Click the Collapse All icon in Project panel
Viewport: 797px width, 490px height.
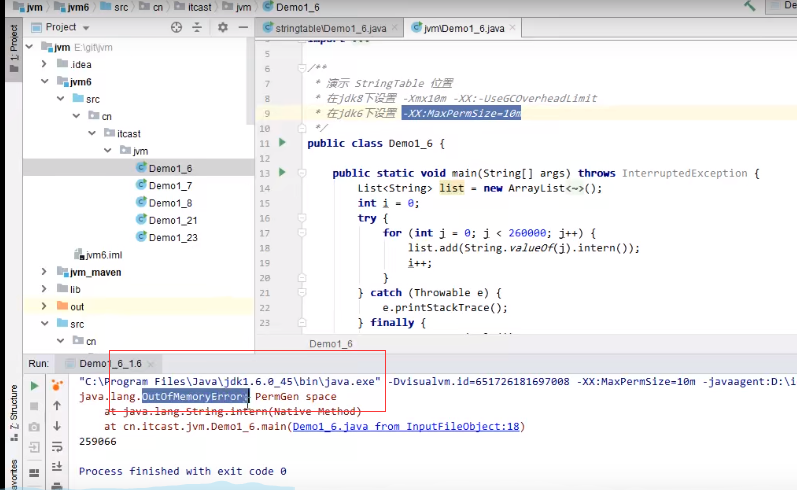(197, 27)
